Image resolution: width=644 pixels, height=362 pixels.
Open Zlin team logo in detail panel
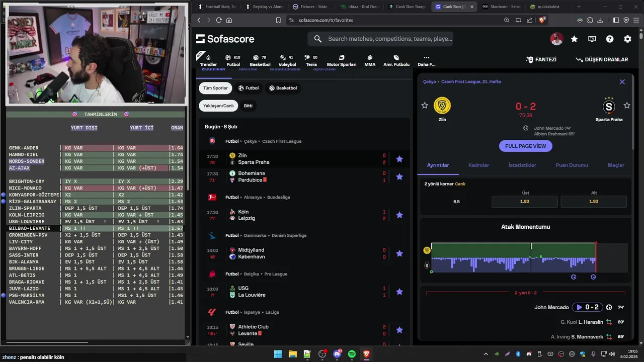click(442, 106)
